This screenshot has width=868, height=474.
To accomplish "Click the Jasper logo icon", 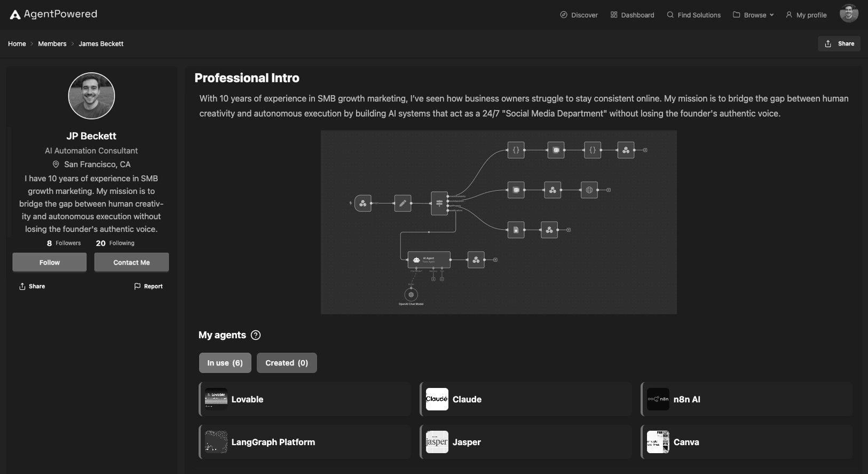I will pyautogui.click(x=437, y=442).
